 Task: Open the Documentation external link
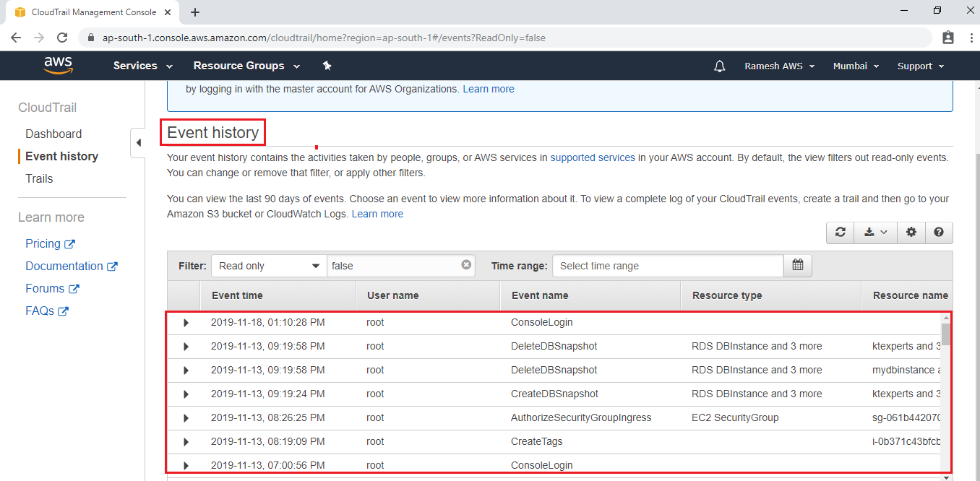tap(72, 266)
